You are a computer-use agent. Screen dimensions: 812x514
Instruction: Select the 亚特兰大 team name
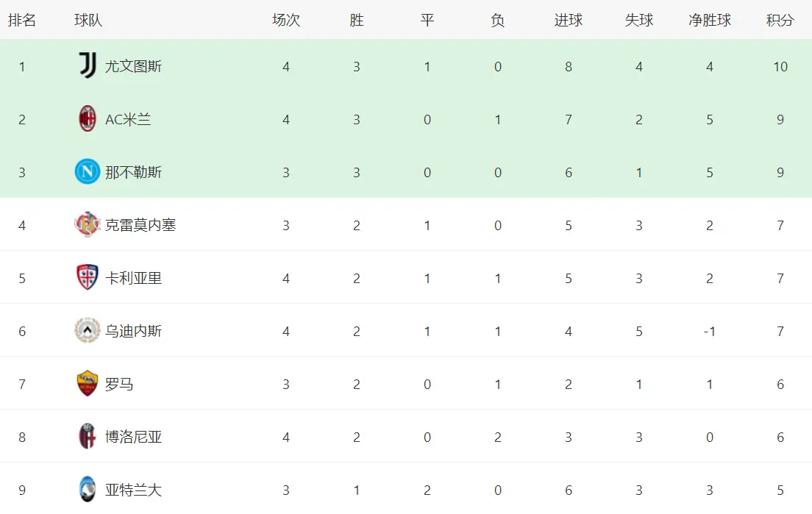133,490
